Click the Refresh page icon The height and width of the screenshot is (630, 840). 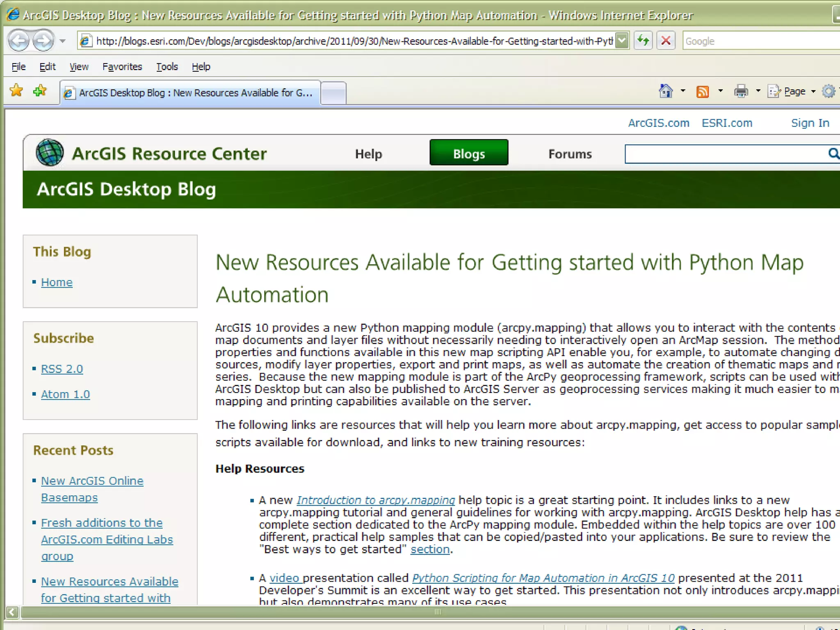643,41
